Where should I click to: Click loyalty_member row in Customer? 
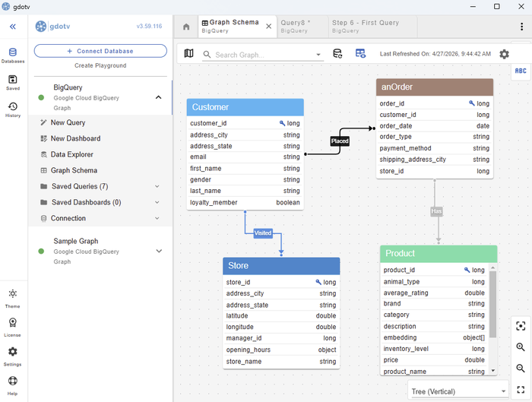coord(245,202)
